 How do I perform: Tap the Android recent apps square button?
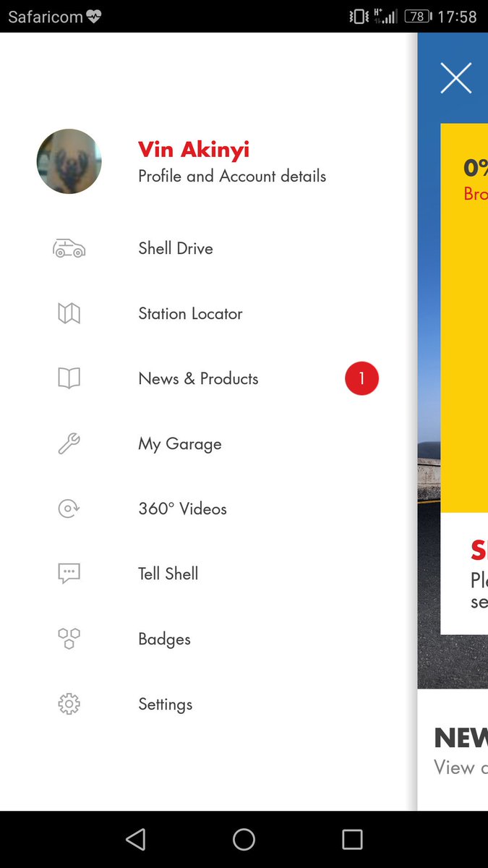[352, 839]
